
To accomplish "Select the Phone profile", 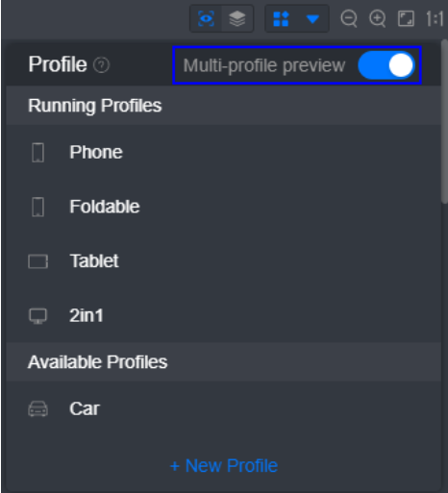I will pyautogui.click(x=223, y=152).
